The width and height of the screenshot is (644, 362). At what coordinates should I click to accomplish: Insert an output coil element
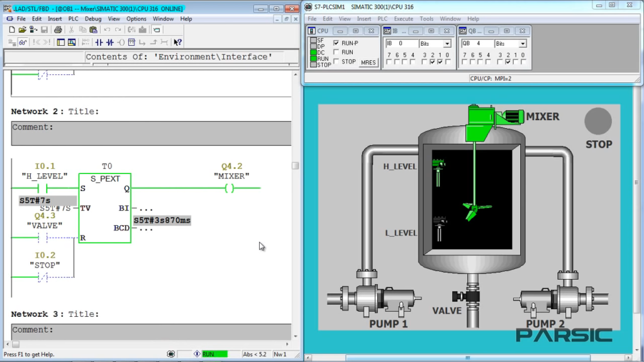[x=121, y=42]
